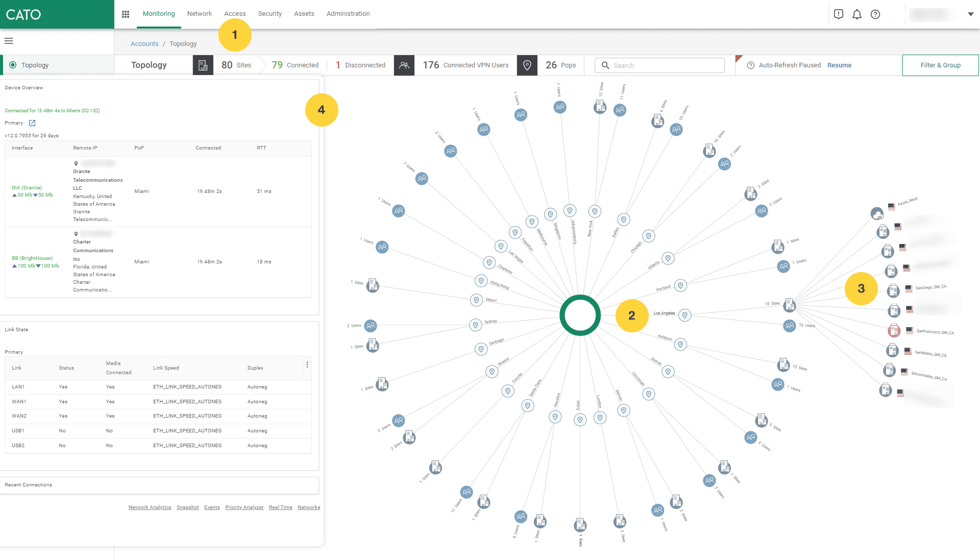
Task: Toggle Auto-Refresh by clicking Resume button
Action: (839, 65)
